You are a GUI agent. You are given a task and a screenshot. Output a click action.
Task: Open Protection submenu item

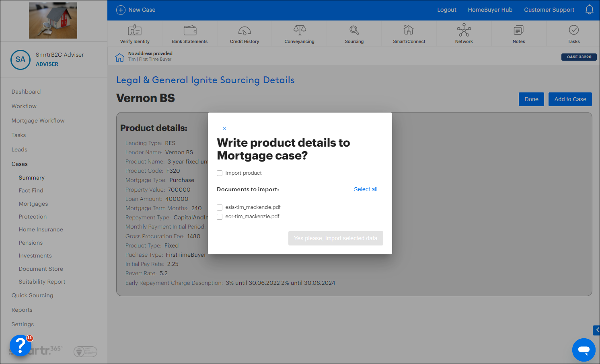pyautogui.click(x=33, y=217)
